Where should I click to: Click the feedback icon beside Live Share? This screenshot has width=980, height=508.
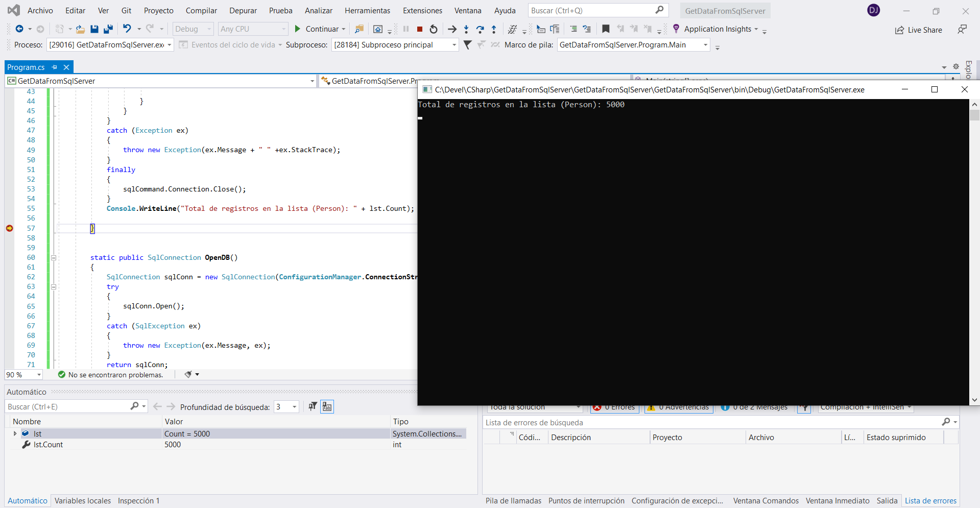pos(962,30)
